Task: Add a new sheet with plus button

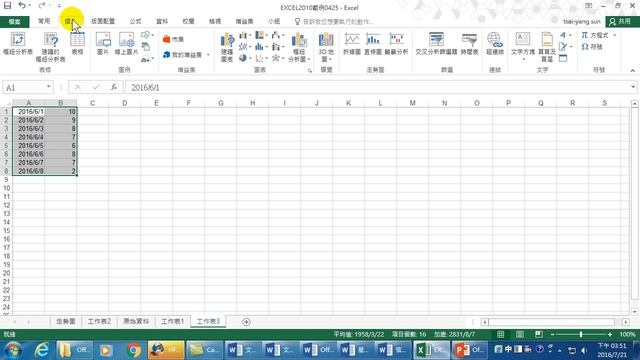Action: (x=246, y=322)
